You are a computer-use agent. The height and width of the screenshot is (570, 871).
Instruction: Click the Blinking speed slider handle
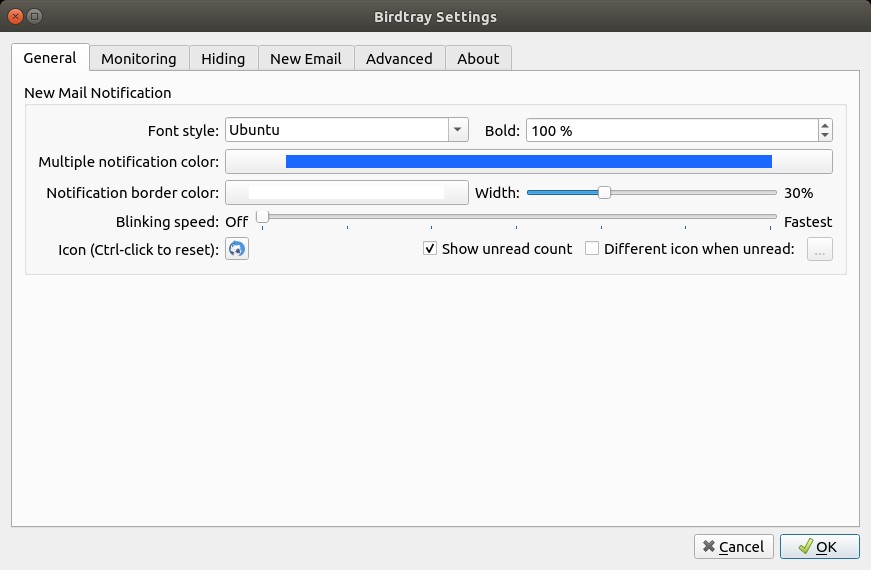coord(262,216)
